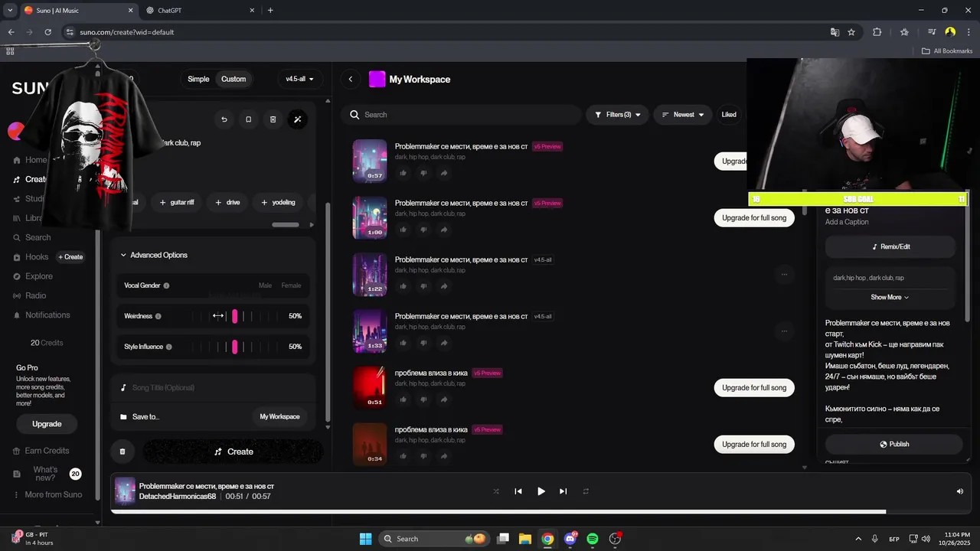The height and width of the screenshot is (551, 980).
Task: Click the workspace Search field
Action: (461, 115)
